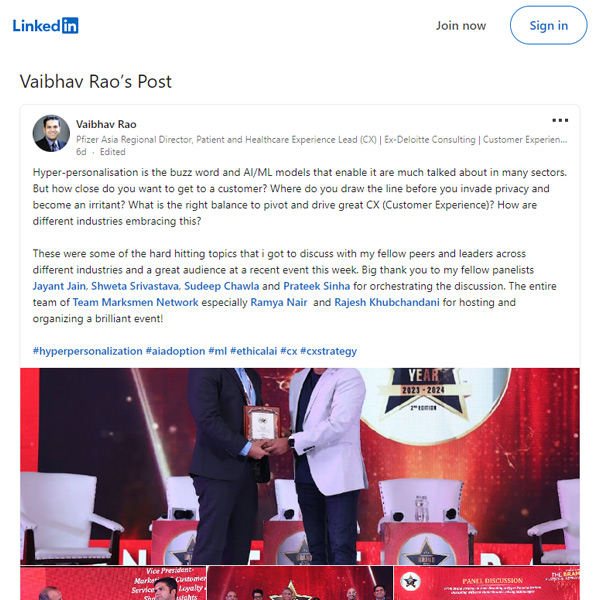
Task: Open Sudeep Chawla's profile mention
Action: (x=222, y=286)
